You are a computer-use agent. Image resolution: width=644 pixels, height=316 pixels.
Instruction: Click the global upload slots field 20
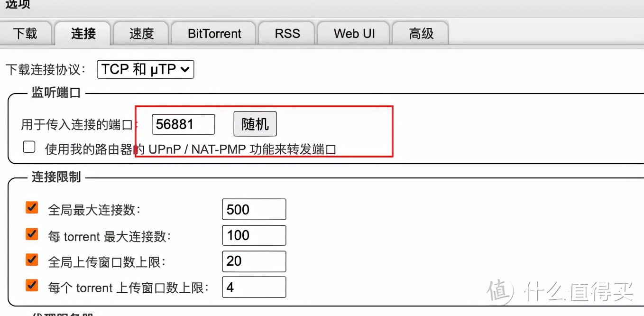point(254,261)
